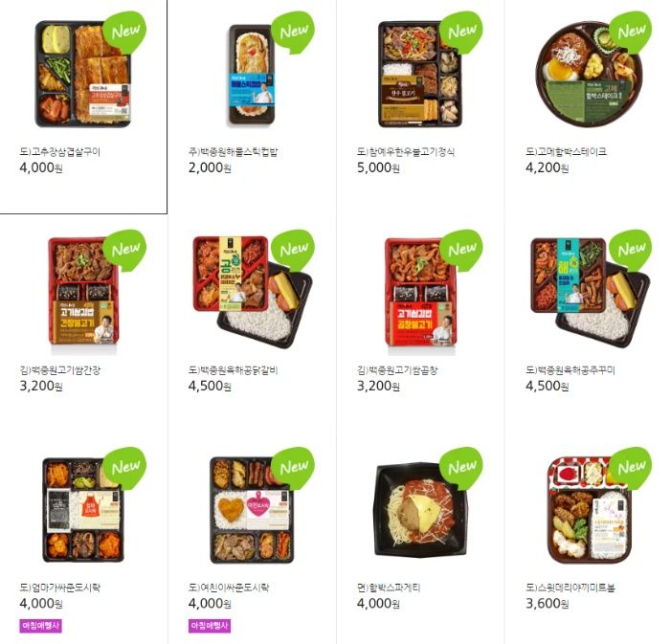The height and width of the screenshot is (644, 670).
Task: View the 스윗데리야끼미트볼 lunchbox image
Action: 590,510
